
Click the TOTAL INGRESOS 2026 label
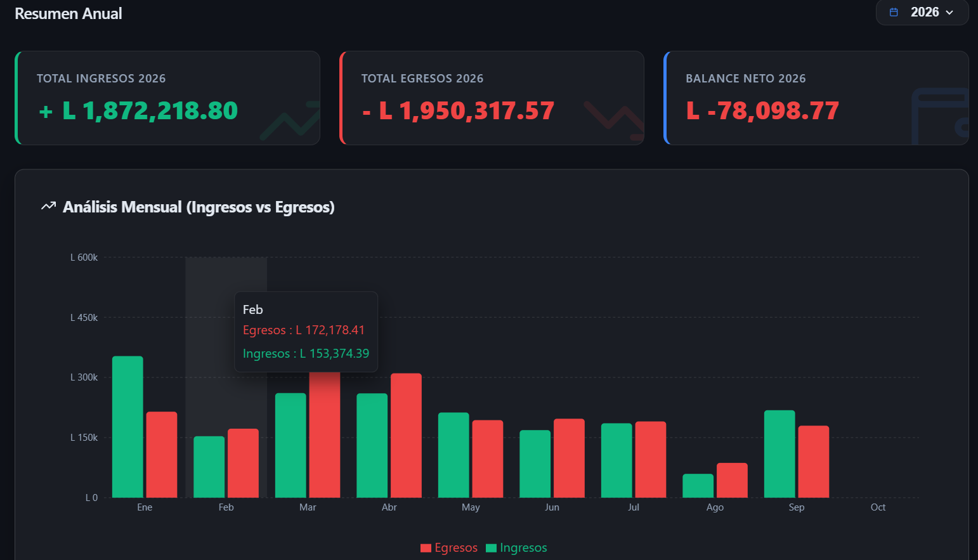pos(101,79)
